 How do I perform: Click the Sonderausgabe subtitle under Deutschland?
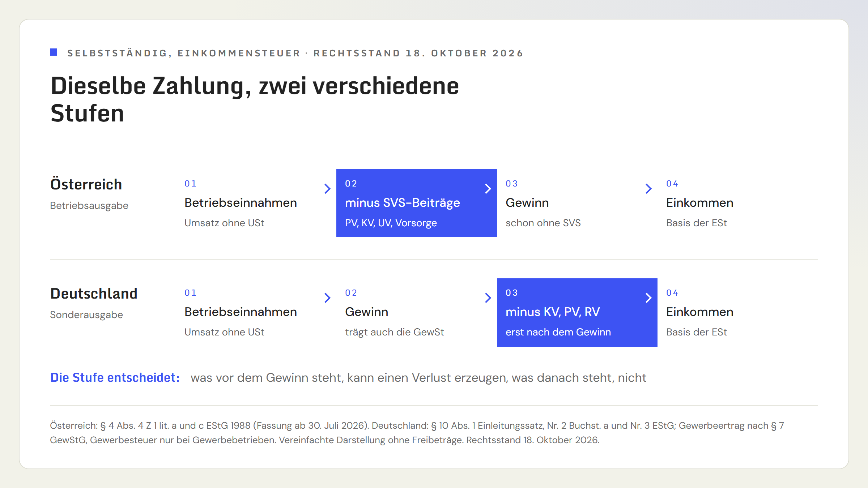pyautogui.click(x=86, y=315)
